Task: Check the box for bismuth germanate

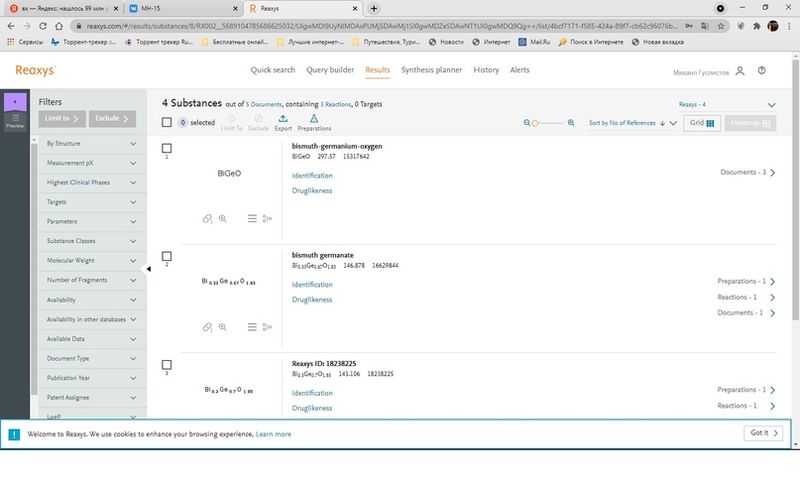Action: click(x=167, y=257)
